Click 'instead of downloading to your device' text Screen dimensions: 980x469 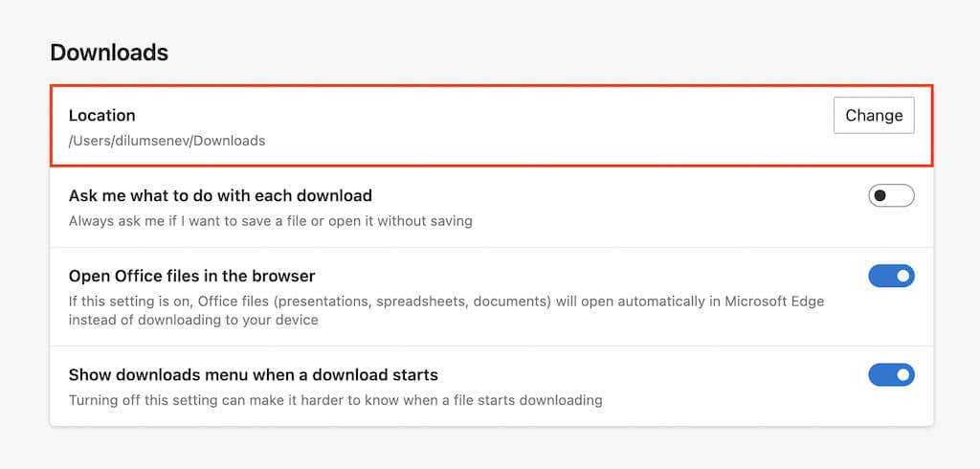click(x=193, y=321)
